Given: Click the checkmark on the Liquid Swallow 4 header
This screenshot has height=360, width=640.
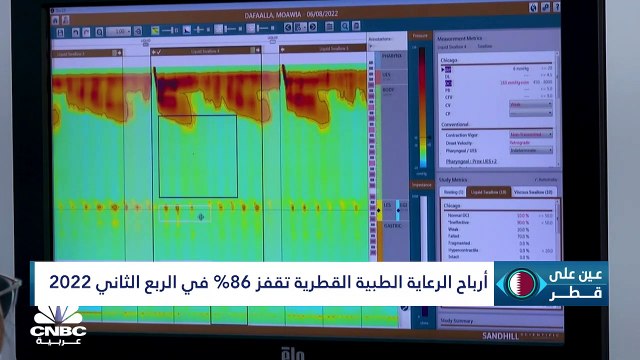Looking at the screenshot, I should click(x=159, y=52).
